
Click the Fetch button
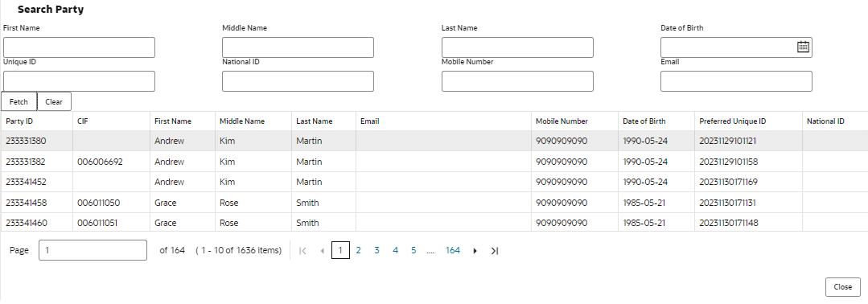coord(19,102)
